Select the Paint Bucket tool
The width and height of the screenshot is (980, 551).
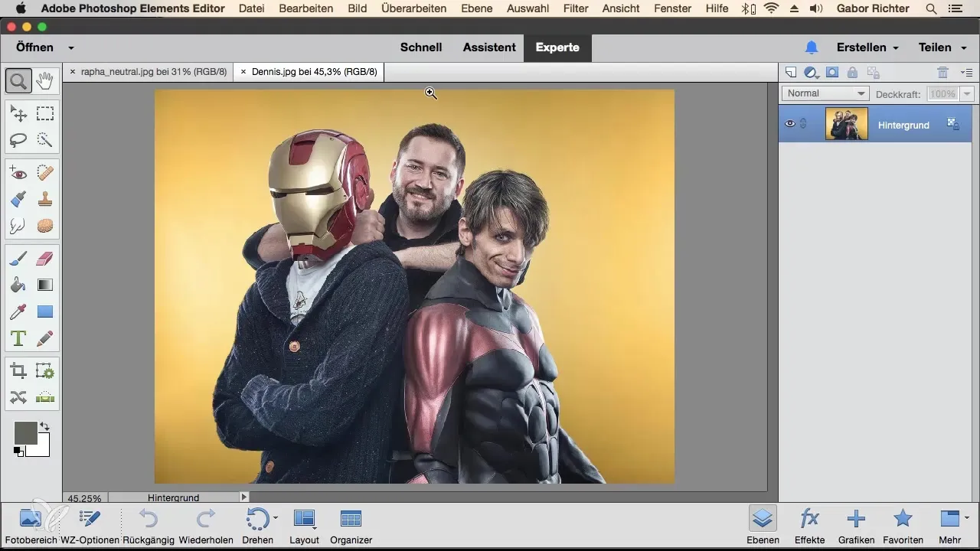point(18,285)
